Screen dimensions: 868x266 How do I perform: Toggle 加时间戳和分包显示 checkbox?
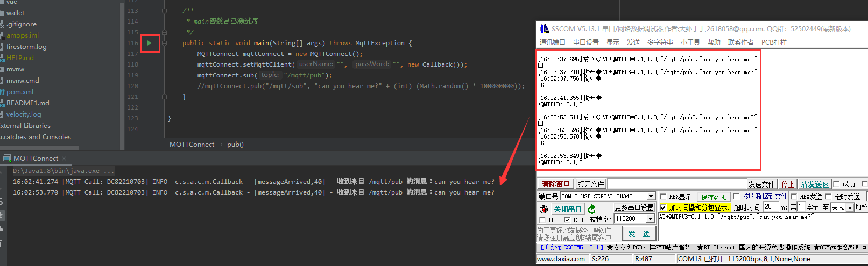[x=663, y=207]
